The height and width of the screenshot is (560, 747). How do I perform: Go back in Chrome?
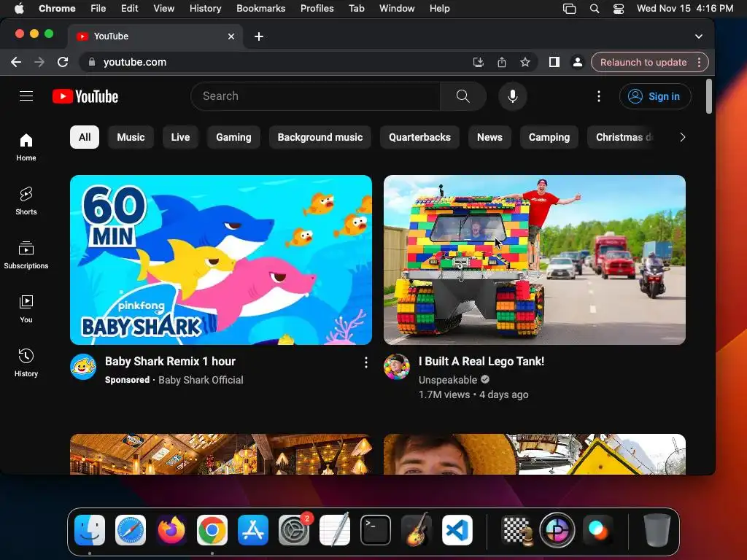point(16,62)
